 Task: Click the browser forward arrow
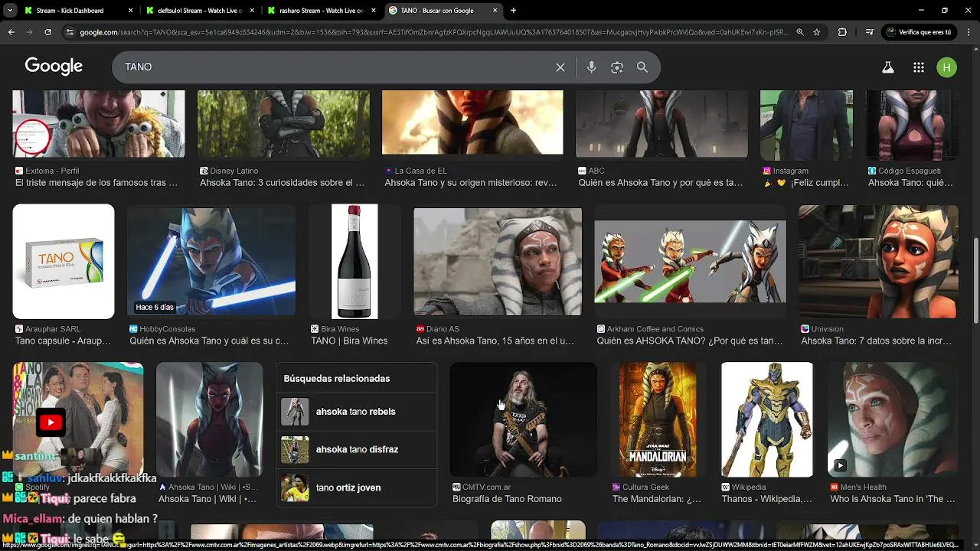[29, 32]
